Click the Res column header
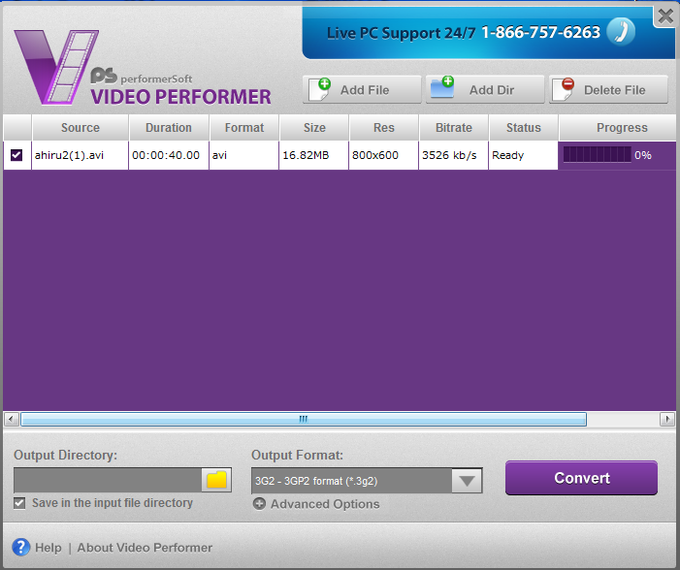The width and height of the screenshot is (680, 570). pos(384,128)
